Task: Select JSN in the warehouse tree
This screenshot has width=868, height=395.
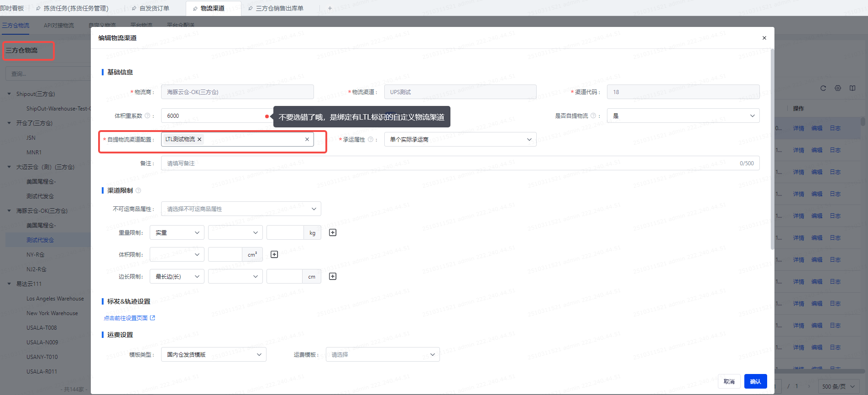Action: (31, 137)
